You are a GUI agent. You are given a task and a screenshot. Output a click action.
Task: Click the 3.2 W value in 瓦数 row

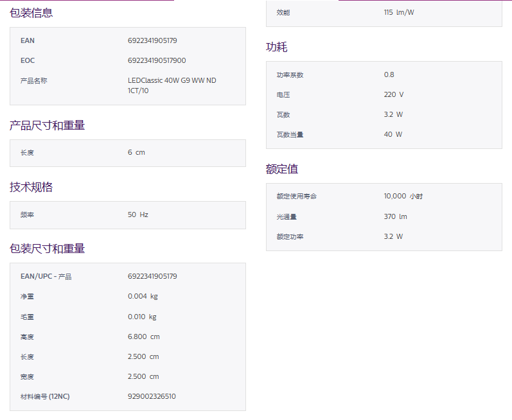[x=393, y=114]
